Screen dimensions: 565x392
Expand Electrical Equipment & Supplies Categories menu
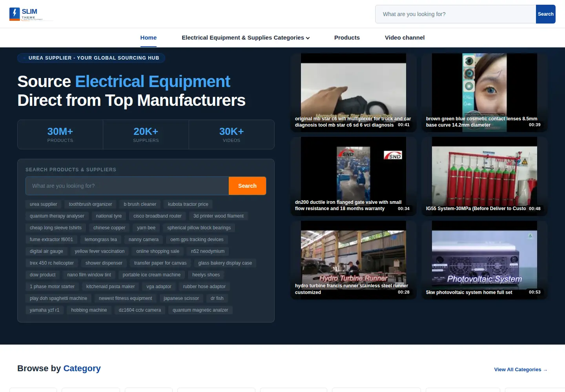click(246, 38)
